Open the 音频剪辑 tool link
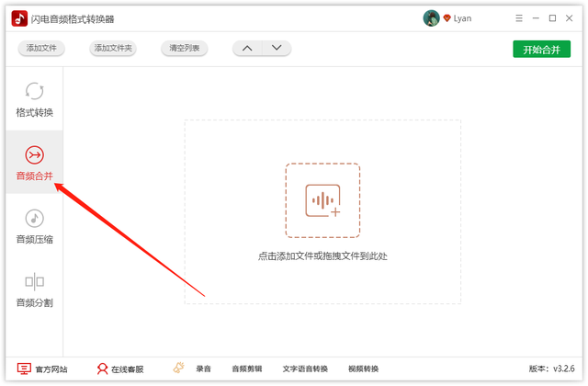 (247, 369)
